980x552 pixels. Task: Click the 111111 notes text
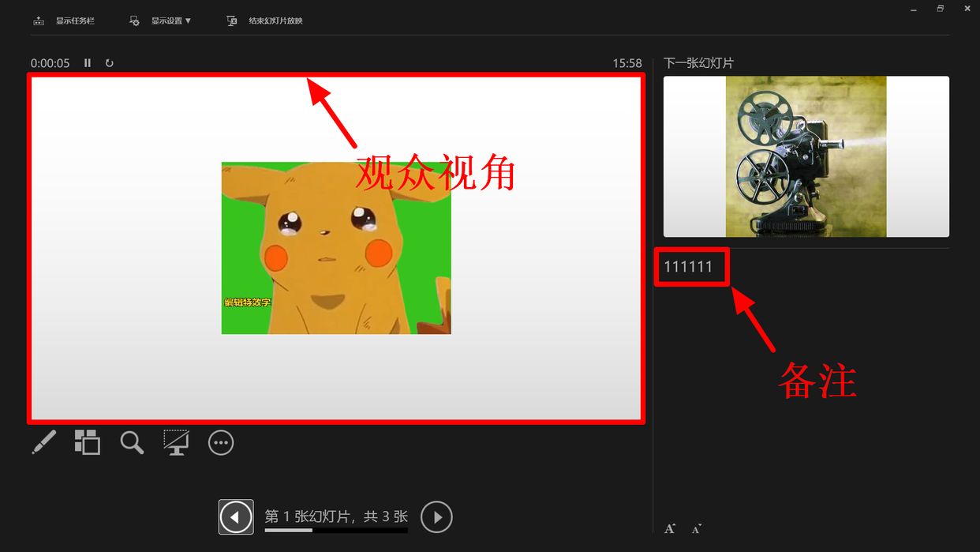point(690,267)
